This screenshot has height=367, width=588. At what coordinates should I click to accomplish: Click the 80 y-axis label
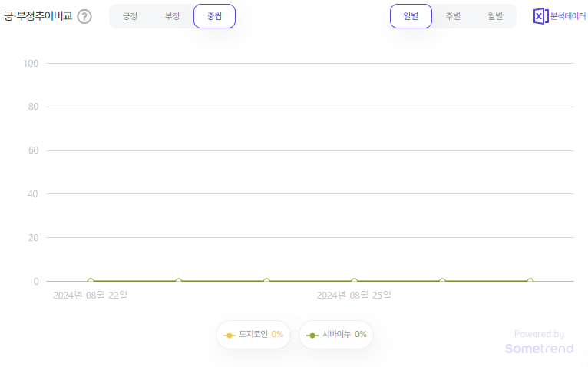click(33, 107)
